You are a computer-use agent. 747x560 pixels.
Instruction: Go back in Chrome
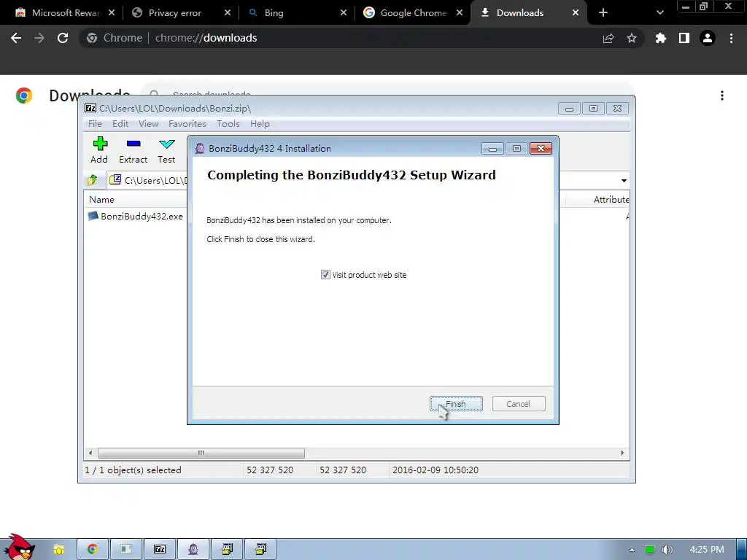click(16, 38)
